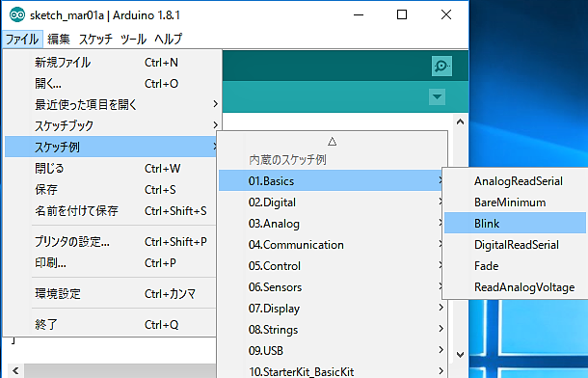Expand the 02.Digital examples submenu
The width and height of the screenshot is (588, 378).
tap(332, 202)
